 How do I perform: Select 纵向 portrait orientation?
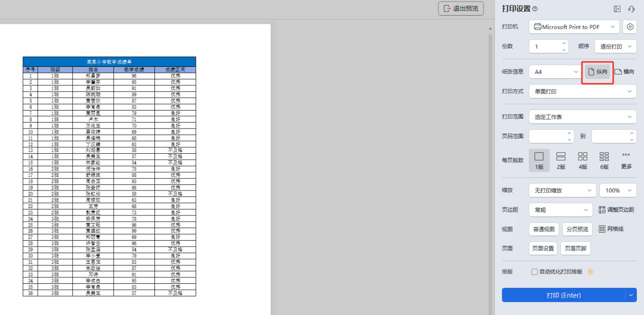tap(598, 72)
